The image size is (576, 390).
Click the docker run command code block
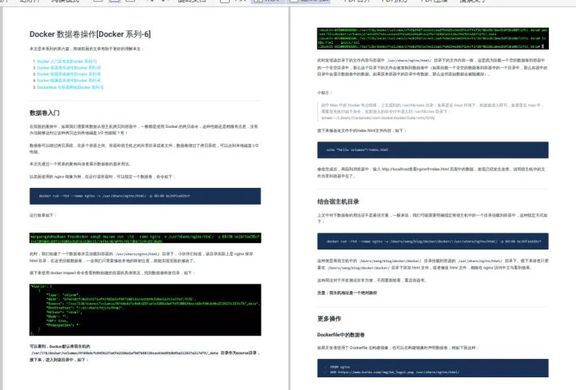(x=145, y=196)
